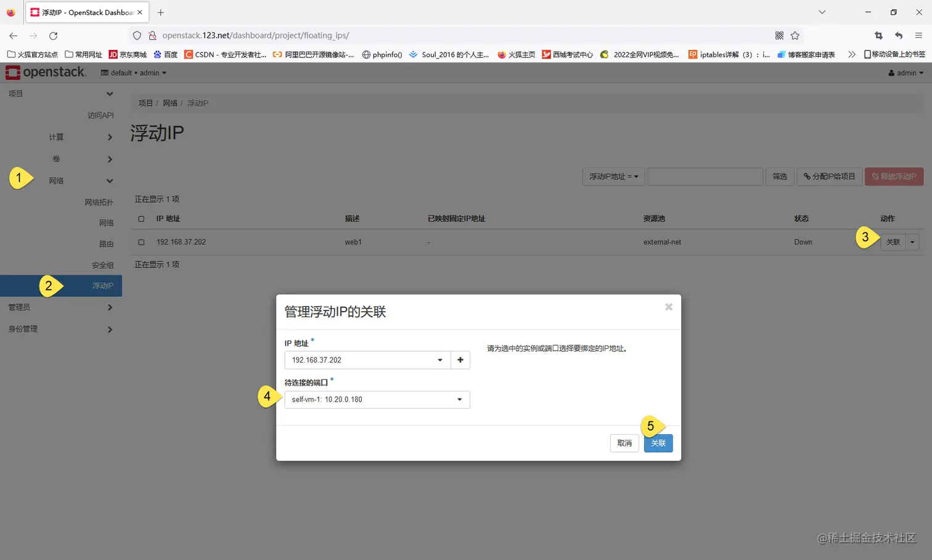The height and width of the screenshot is (560, 932).
Task: Click the 关联 action button in the table row
Action: click(893, 242)
